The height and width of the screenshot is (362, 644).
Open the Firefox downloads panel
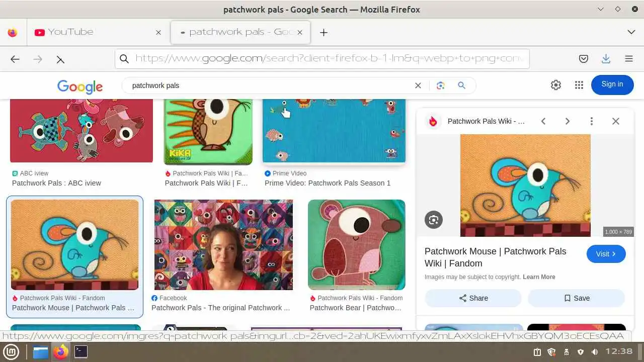pos(606,59)
